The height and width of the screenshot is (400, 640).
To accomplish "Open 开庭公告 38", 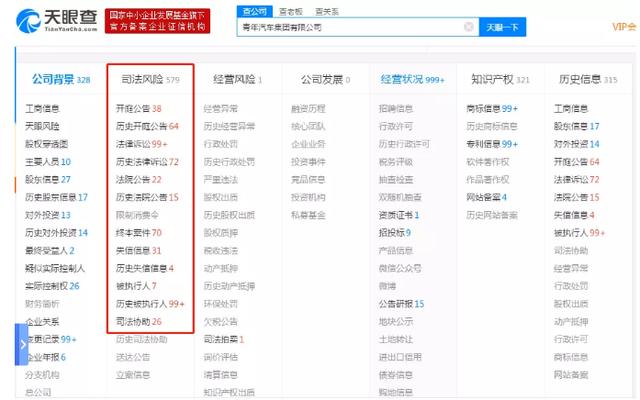I will pyautogui.click(x=139, y=109).
